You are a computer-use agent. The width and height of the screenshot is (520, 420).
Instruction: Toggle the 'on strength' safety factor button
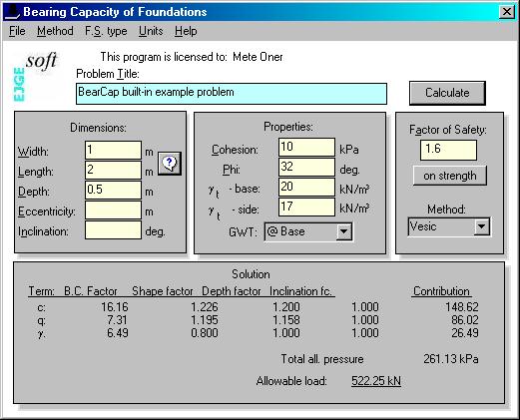click(449, 176)
